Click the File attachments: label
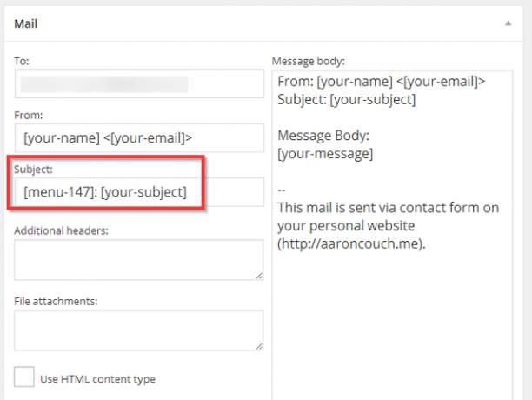532x400 pixels. (x=56, y=301)
